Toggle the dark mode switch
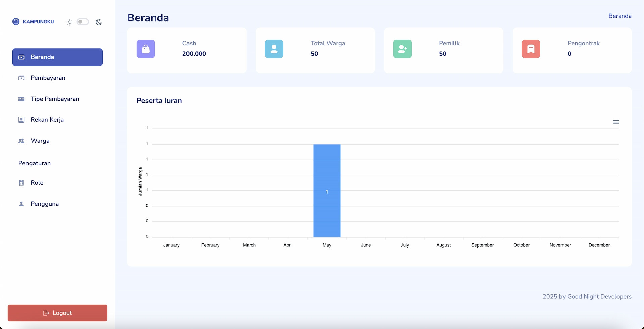 (x=83, y=22)
